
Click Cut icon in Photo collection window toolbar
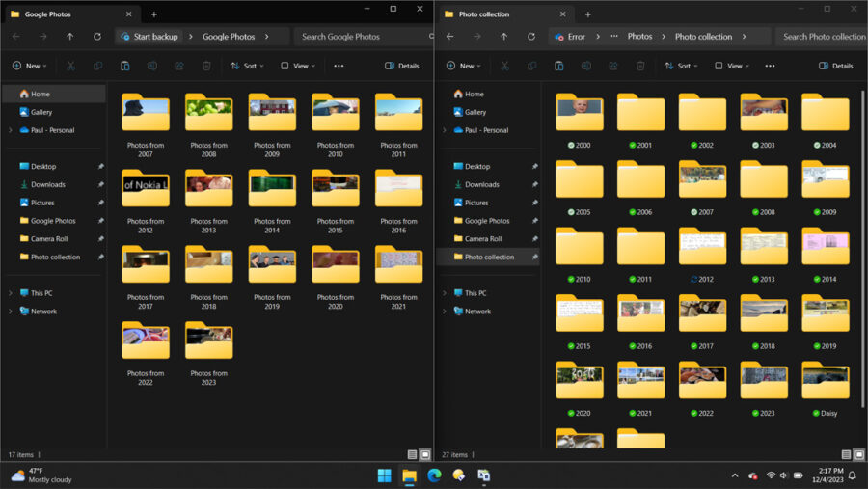click(504, 66)
